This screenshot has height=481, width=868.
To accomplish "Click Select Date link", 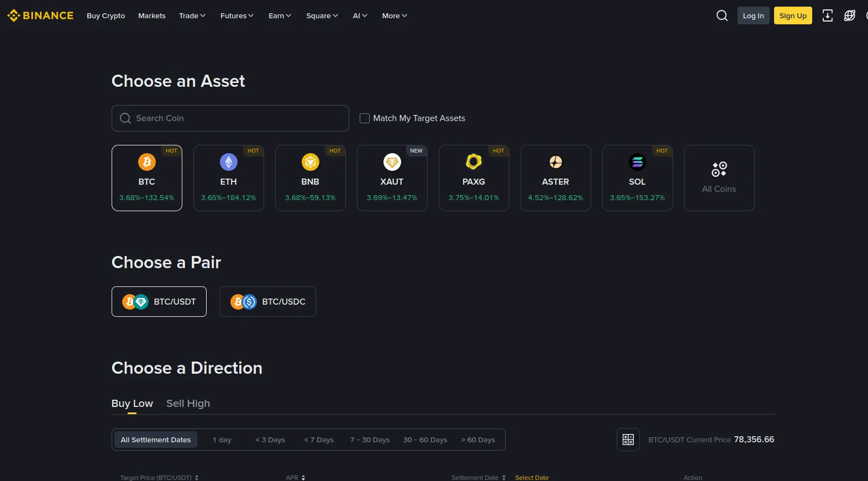I will (532, 478).
